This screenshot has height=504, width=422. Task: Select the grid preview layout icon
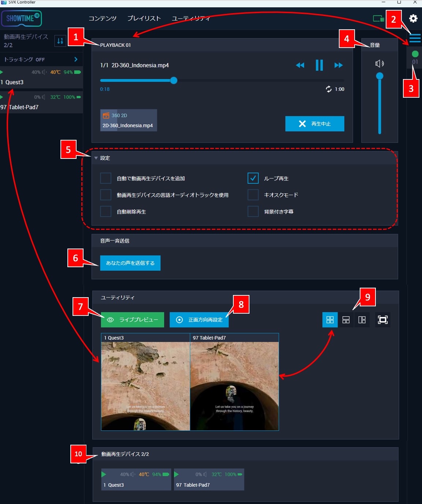(330, 320)
